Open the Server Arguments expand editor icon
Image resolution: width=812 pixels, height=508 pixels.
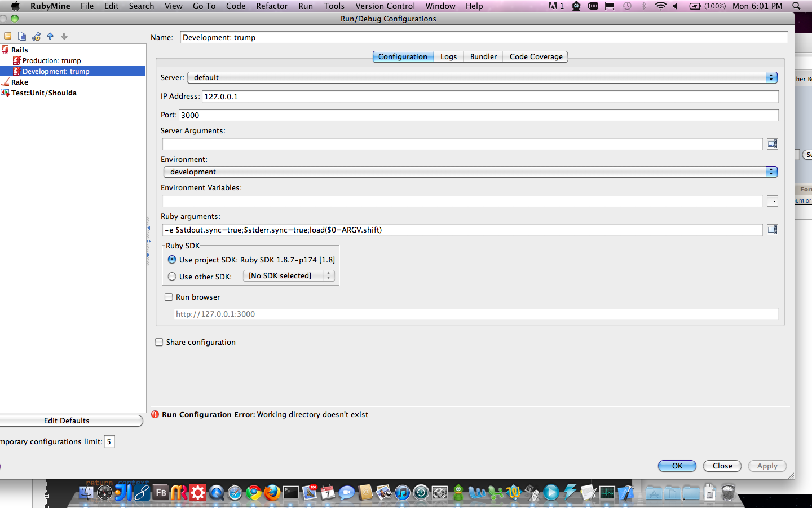(772, 144)
